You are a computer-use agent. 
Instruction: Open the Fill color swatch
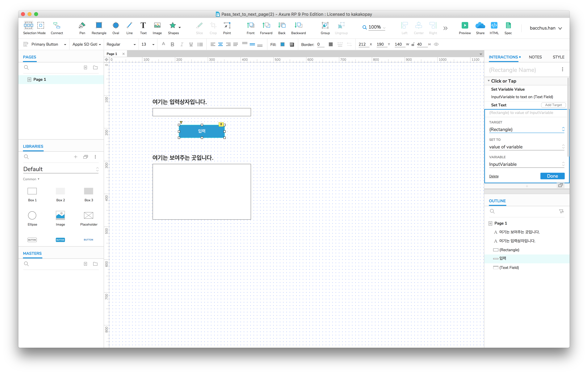[283, 44]
